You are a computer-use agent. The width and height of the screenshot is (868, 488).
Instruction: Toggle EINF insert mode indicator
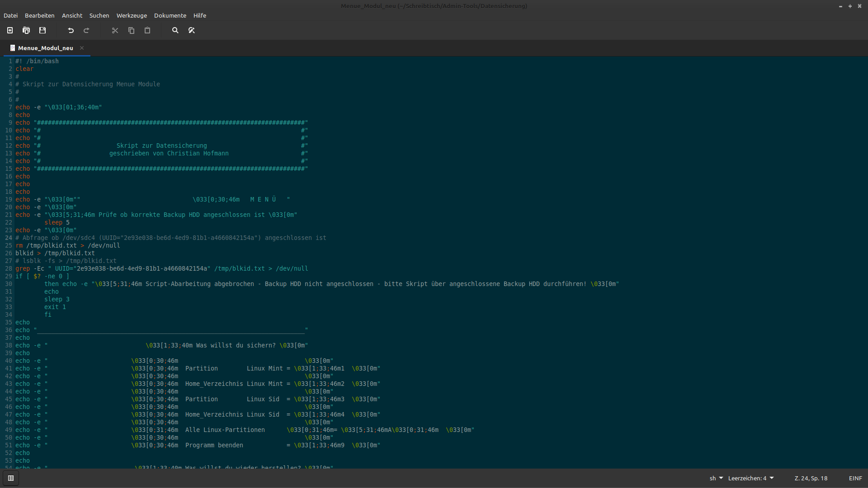coord(855,478)
